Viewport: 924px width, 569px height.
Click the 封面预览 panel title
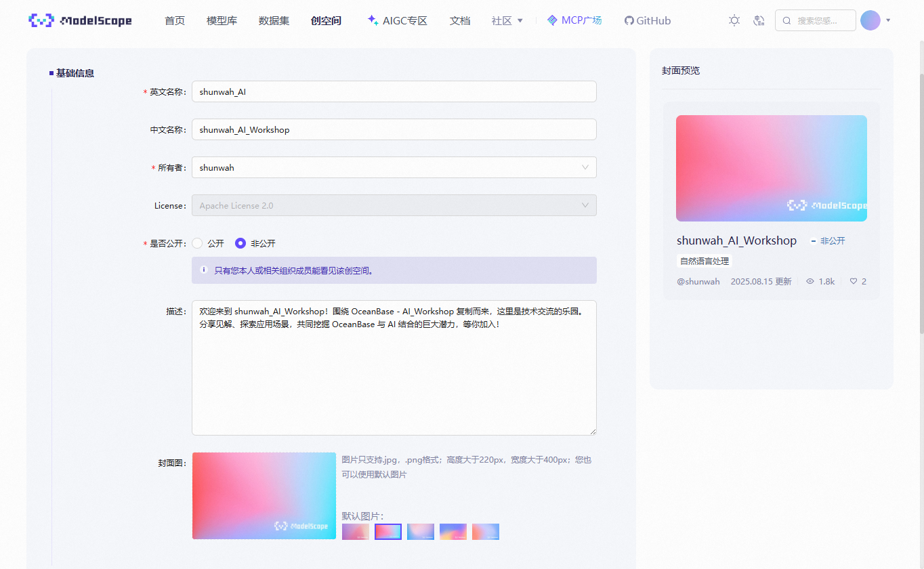pos(681,70)
